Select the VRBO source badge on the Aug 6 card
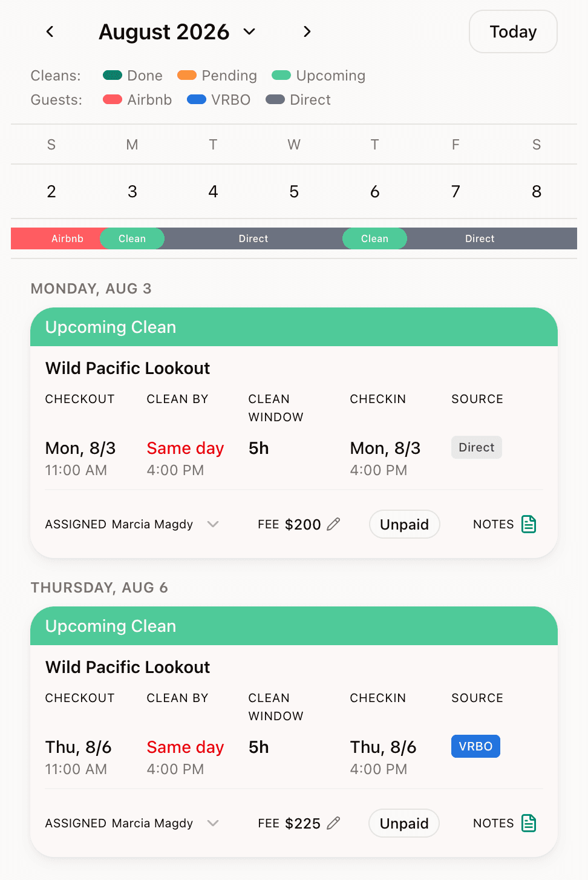 (x=475, y=746)
